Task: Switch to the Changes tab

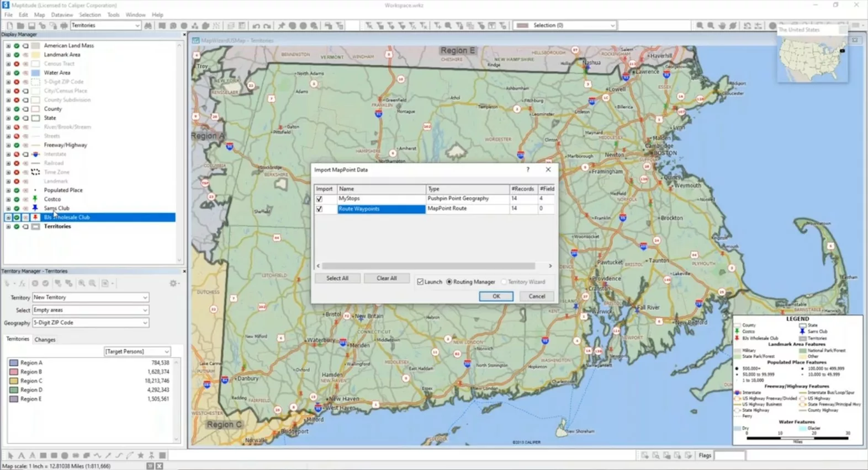Action: pyautogui.click(x=45, y=340)
